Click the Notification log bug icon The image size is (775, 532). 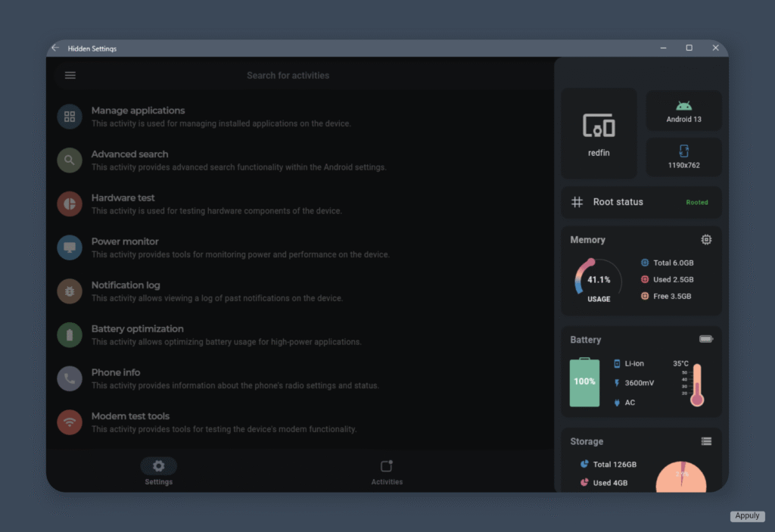click(x=70, y=291)
